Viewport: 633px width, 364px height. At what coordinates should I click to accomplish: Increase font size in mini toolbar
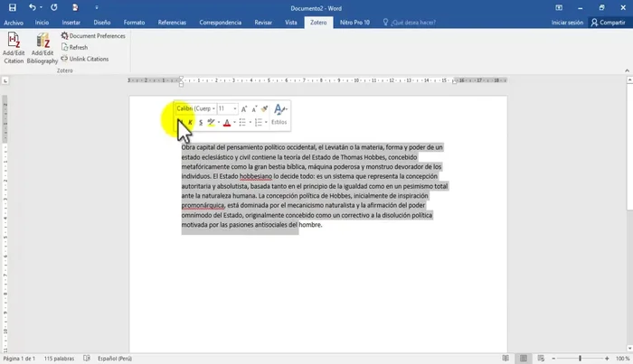(244, 108)
